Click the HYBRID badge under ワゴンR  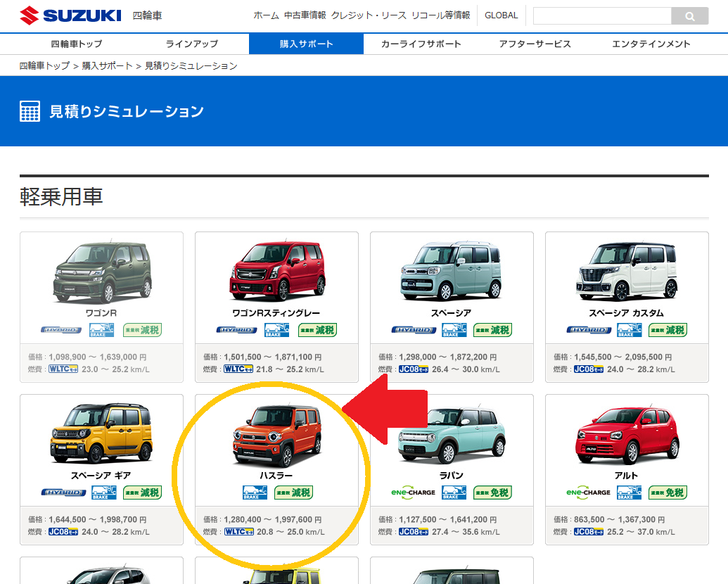[x=61, y=330]
